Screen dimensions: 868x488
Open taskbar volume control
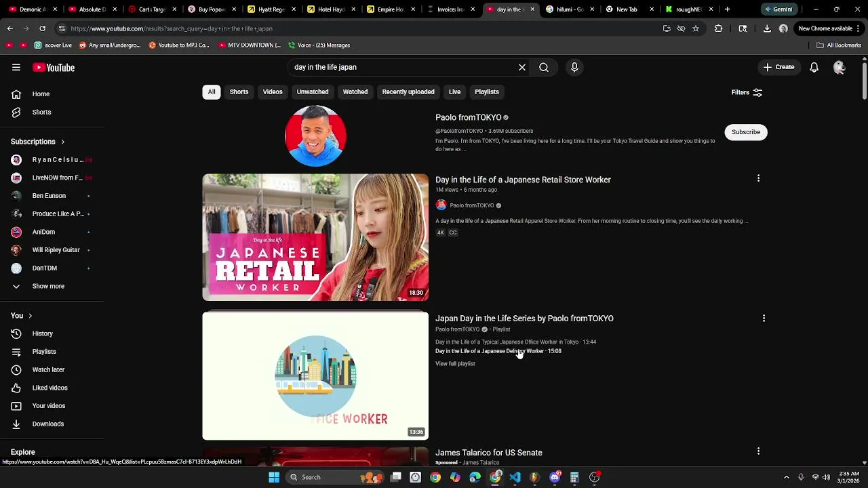coord(826,477)
